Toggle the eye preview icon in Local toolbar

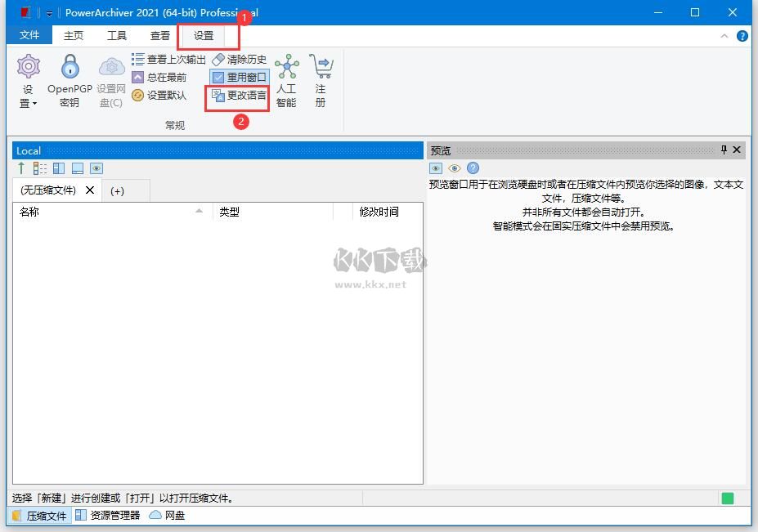(96, 168)
